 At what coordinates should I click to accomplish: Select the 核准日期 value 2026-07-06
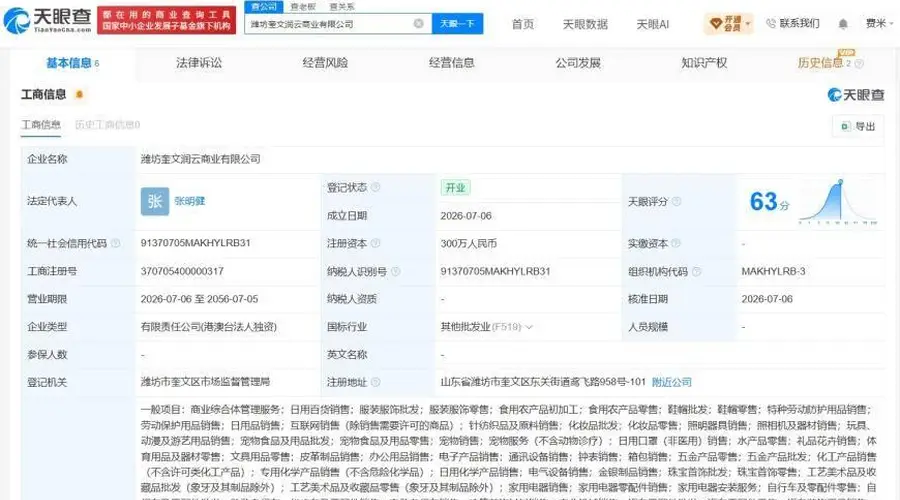(767, 299)
